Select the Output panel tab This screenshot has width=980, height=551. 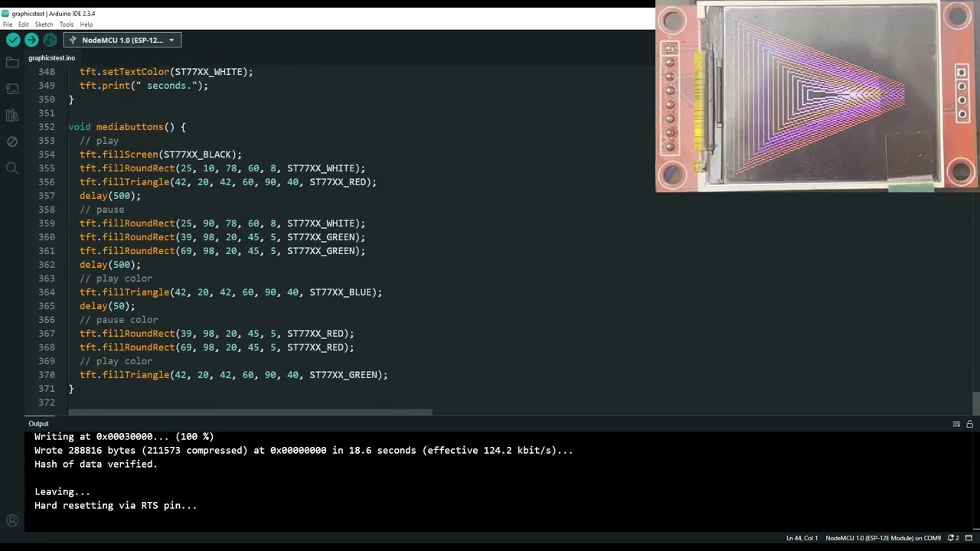38,424
